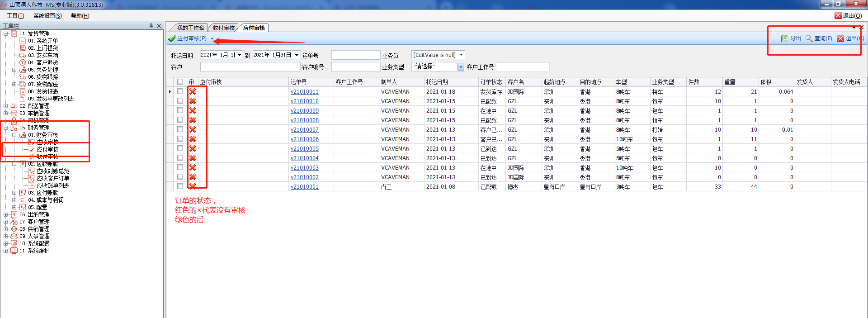Expand the 03. 应付账款 tree node
The width and height of the screenshot is (868, 318).
click(14, 193)
